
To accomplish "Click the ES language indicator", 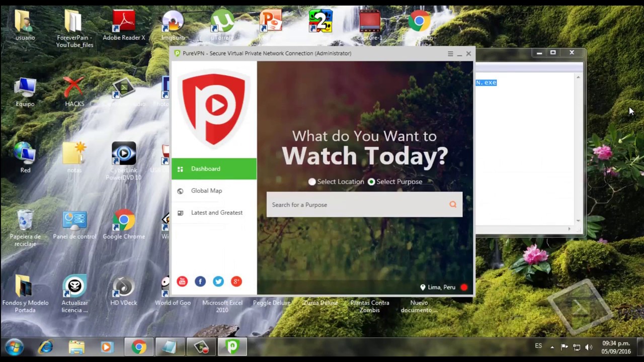I will (538, 346).
